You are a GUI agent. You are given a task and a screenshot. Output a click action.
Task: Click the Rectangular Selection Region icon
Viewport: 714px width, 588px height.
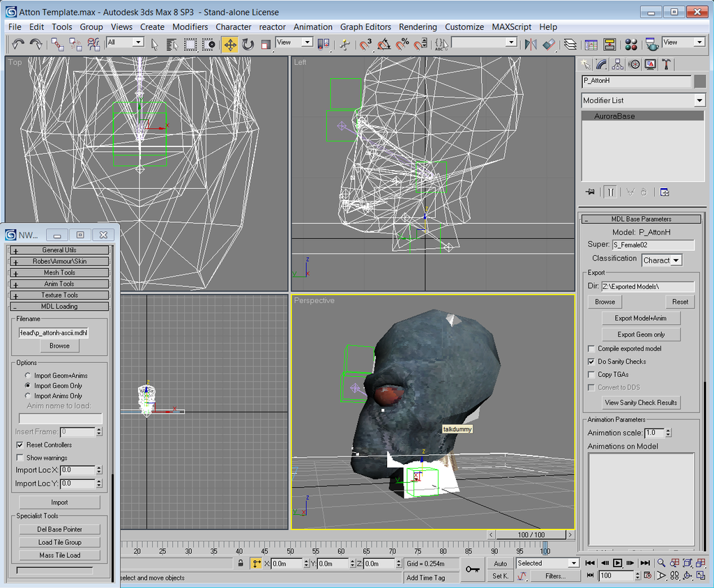coord(190,44)
